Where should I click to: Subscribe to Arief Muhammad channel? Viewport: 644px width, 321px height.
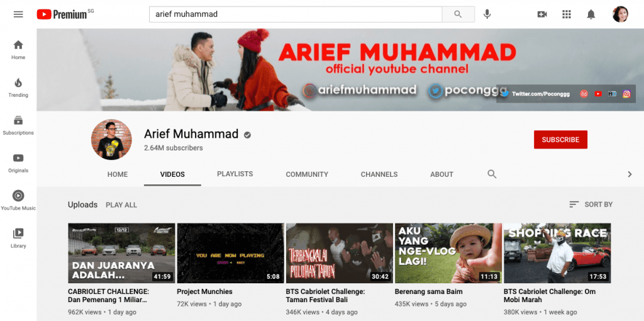pyautogui.click(x=560, y=140)
